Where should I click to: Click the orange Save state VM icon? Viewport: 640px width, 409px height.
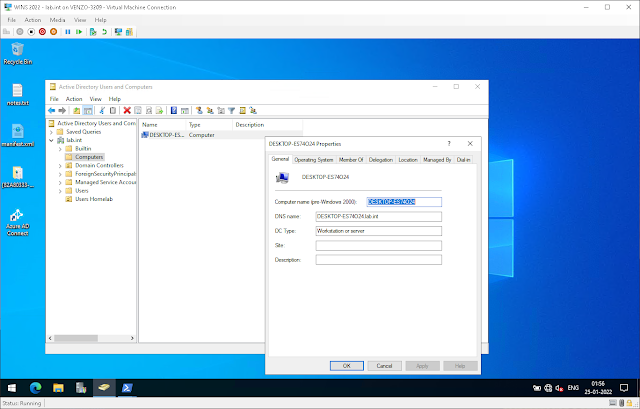coord(53,32)
